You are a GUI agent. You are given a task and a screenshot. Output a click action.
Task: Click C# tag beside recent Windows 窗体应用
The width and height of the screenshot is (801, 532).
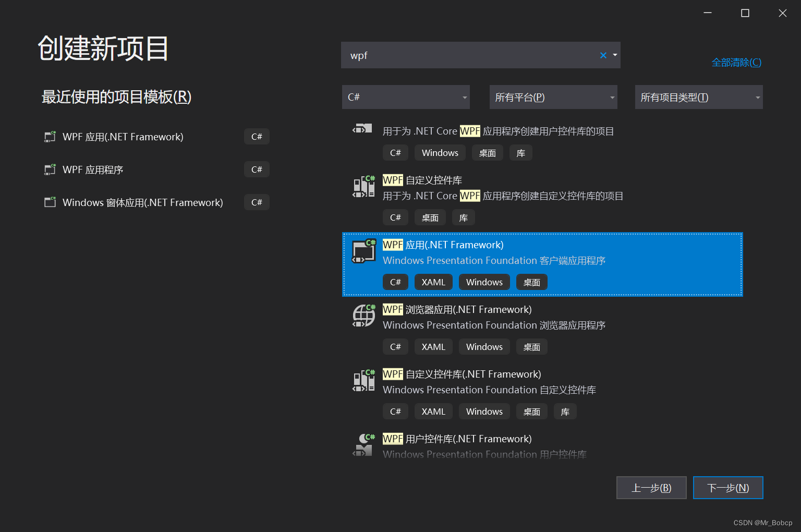pyautogui.click(x=257, y=202)
